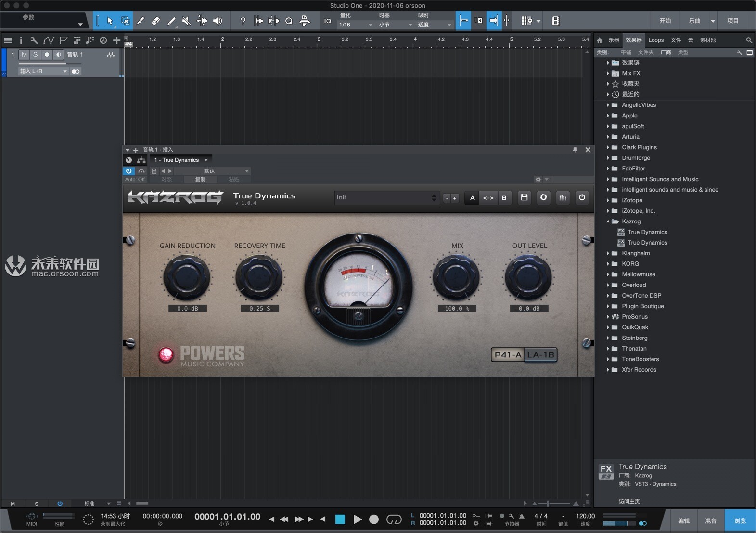Toggle stereo/mono channel mode on track
This screenshot has height=533, width=756.
tap(76, 71)
